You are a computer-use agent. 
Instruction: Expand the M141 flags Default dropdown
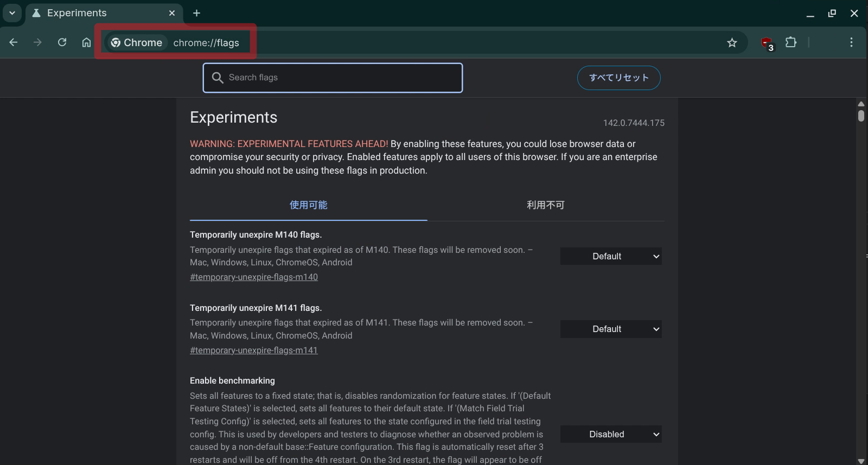click(x=611, y=329)
